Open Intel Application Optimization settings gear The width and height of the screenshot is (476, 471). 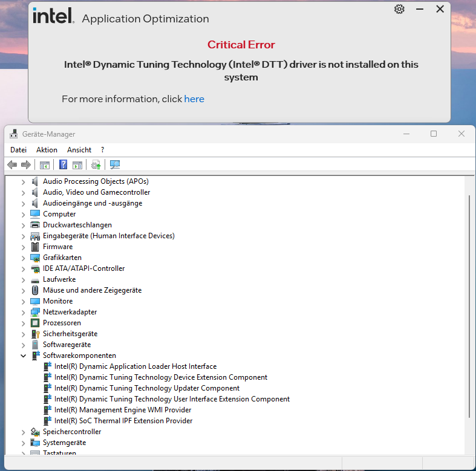(x=399, y=10)
